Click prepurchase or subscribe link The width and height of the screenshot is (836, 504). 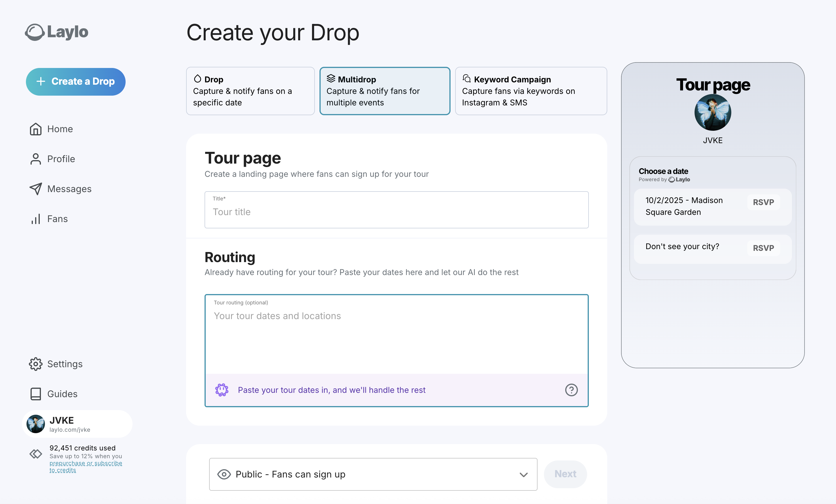click(x=86, y=463)
